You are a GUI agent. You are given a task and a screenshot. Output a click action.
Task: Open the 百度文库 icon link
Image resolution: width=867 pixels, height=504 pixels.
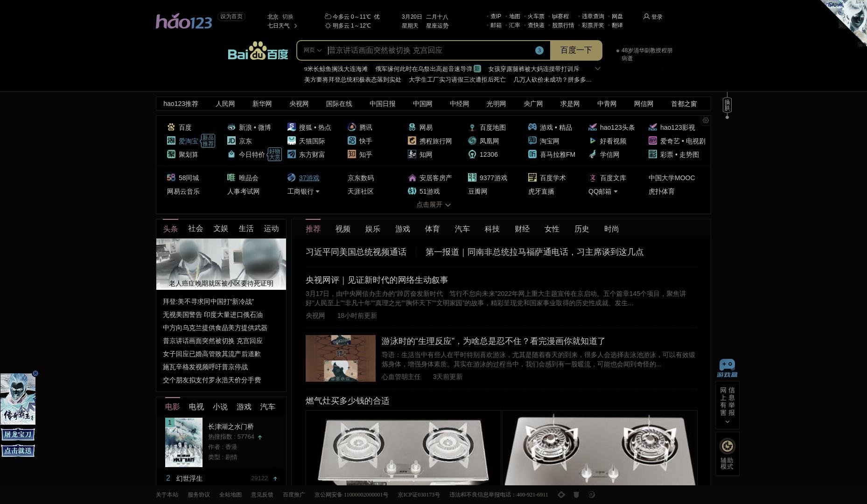(593, 177)
